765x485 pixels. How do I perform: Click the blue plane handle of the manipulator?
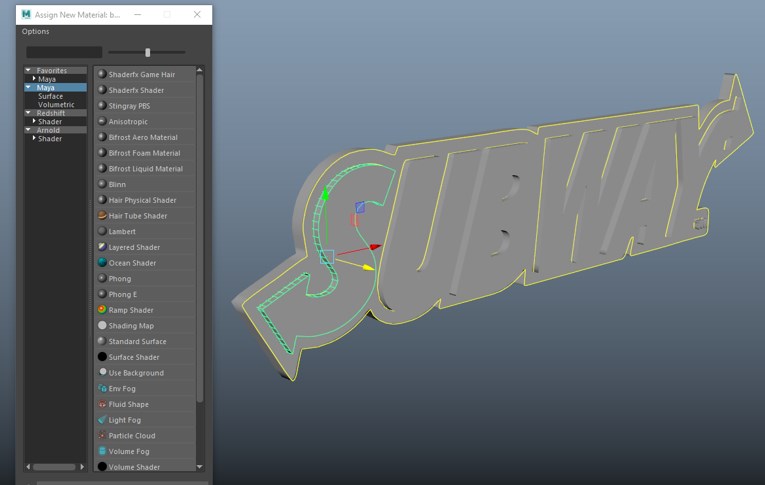pyautogui.click(x=360, y=207)
